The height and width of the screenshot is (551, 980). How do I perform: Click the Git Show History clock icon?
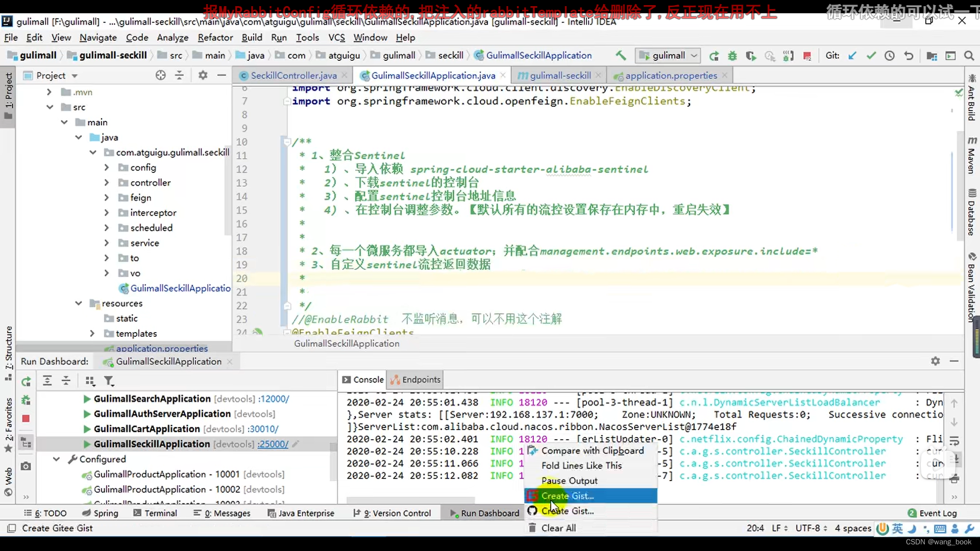pos(890,56)
